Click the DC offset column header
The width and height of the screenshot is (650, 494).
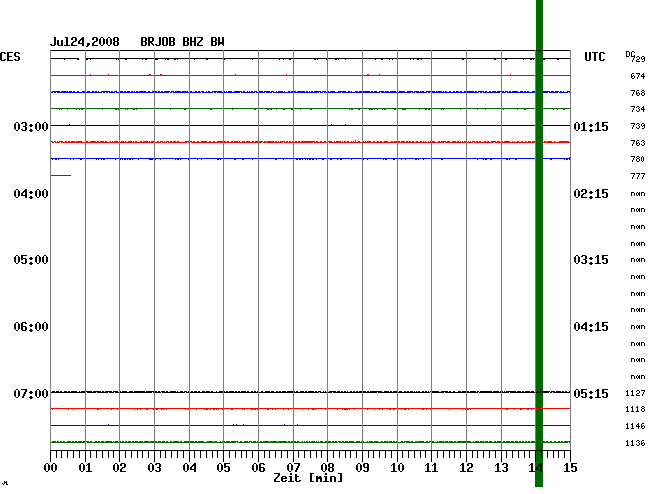630,54
